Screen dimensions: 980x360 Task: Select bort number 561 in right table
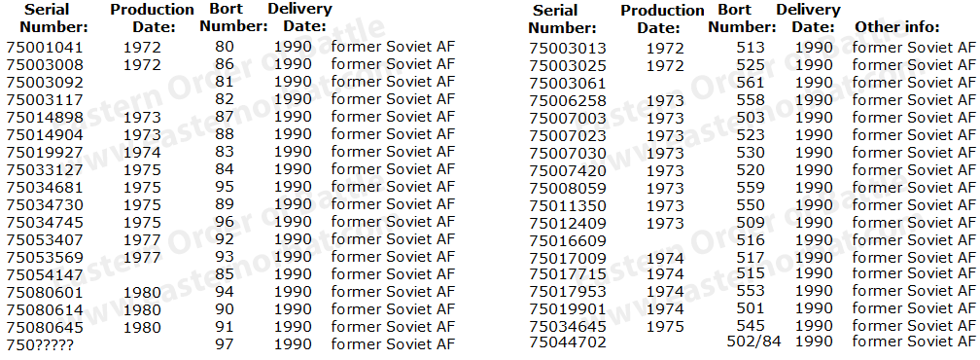pyautogui.click(x=750, y=83)
